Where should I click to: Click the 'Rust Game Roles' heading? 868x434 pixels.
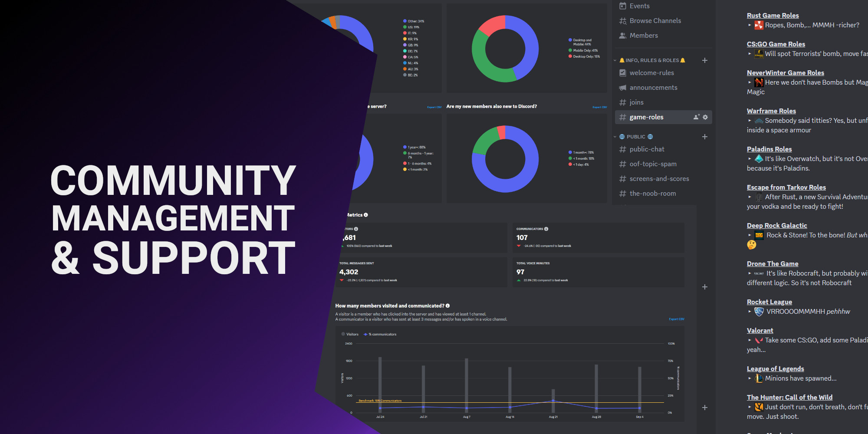(773, 16)
